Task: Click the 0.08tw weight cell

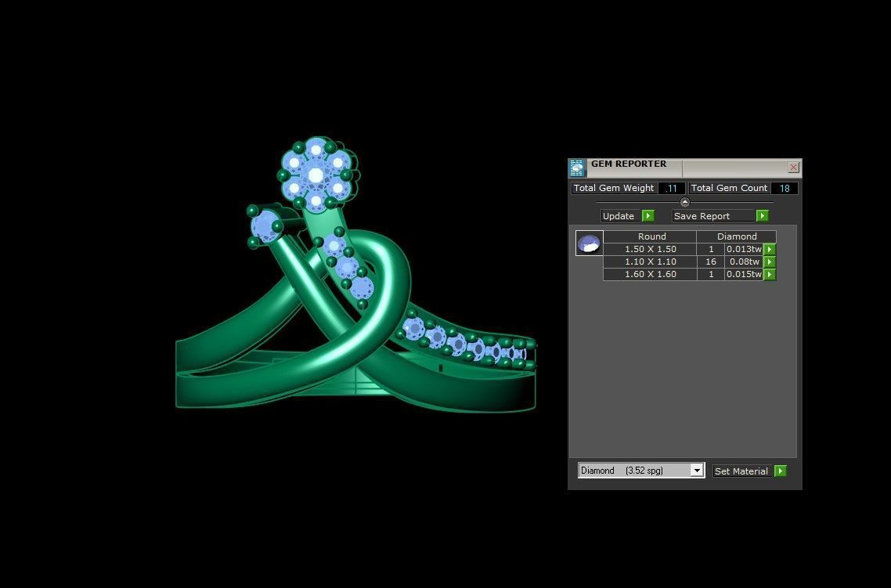Action: (744, 262)
